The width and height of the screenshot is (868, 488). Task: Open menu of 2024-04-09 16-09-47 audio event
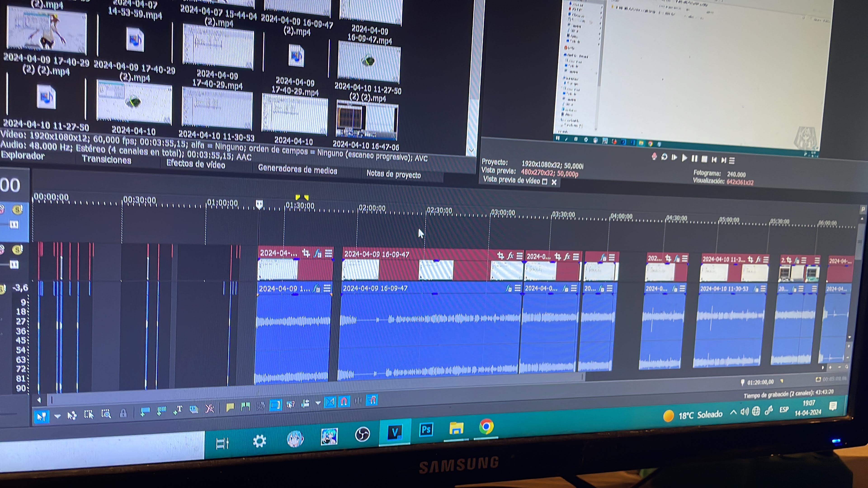click(x=518, y=288)
